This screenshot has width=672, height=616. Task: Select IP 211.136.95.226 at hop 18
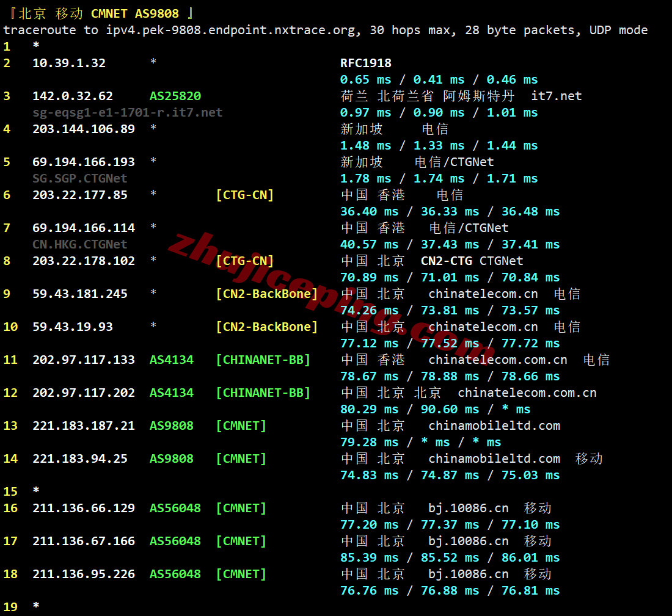click(x=84, y=574)
